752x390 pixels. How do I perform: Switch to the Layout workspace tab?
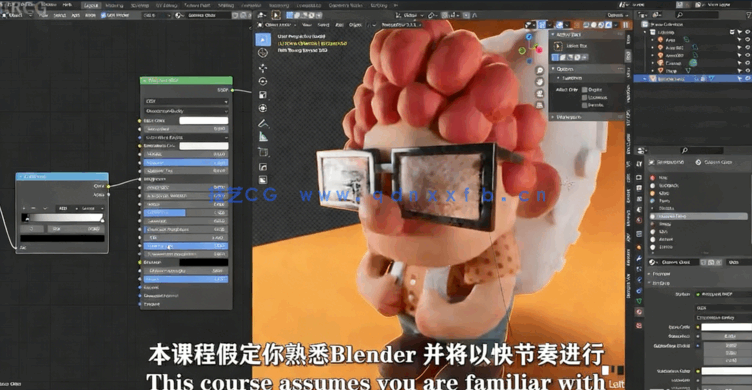point(91,5)
